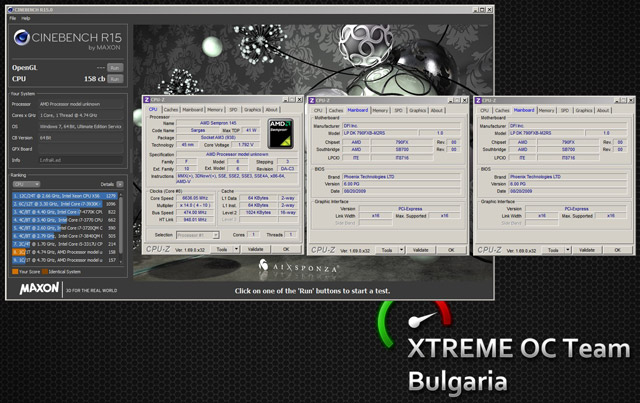The height and width of the screenshot is (403, 640).
Task: Expand Tools dropdown arrow in rightmost CPU-Z window
Action: (568, 250)
